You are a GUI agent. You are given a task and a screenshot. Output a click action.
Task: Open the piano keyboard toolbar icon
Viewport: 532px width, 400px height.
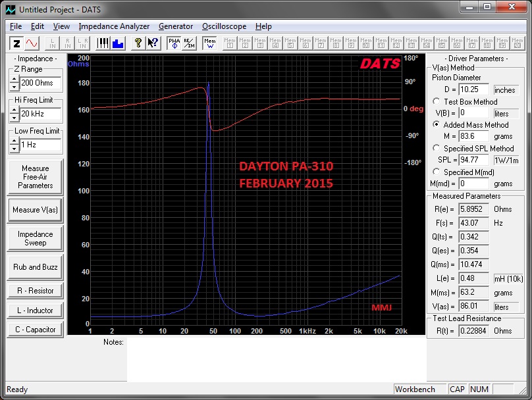(103, 43)
